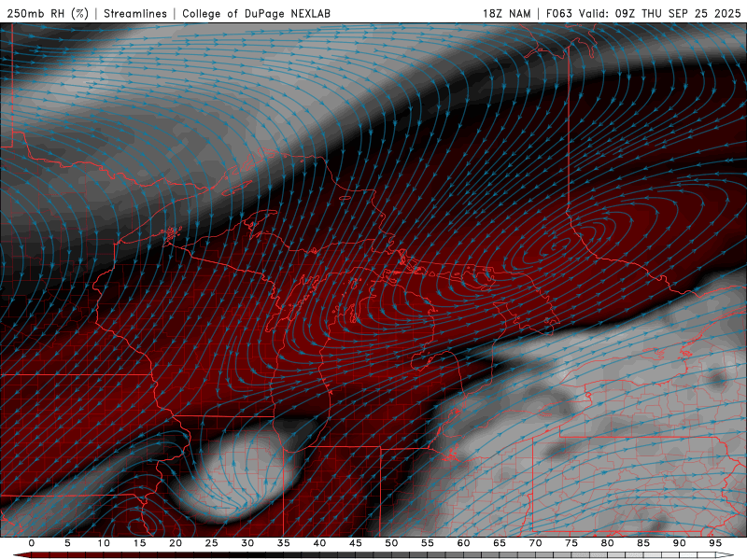This screenshot has height=560, width=747.
Task: Click the "80" color scale label
Action: 608,543
